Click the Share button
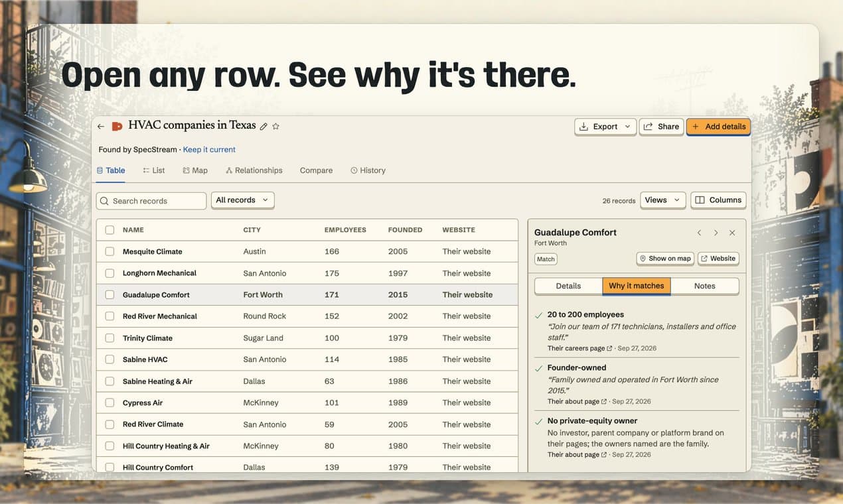843x504 pixels. 661,127
